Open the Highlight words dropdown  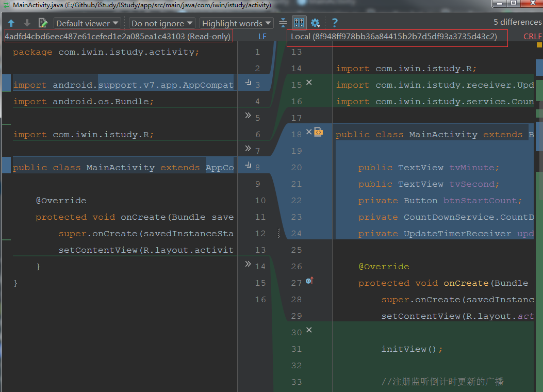pyautogui.click(x=236, y=23)
